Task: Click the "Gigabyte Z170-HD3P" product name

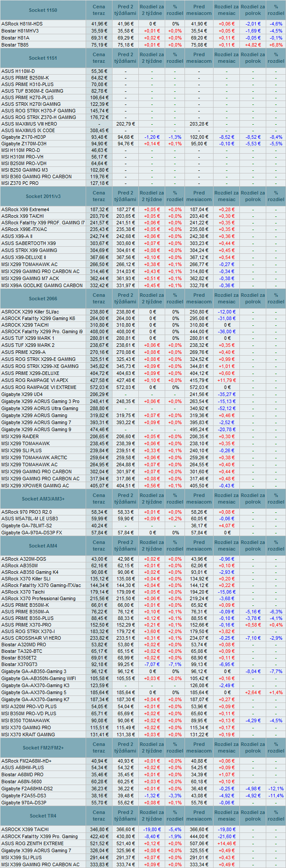Action: pos(24,137)
